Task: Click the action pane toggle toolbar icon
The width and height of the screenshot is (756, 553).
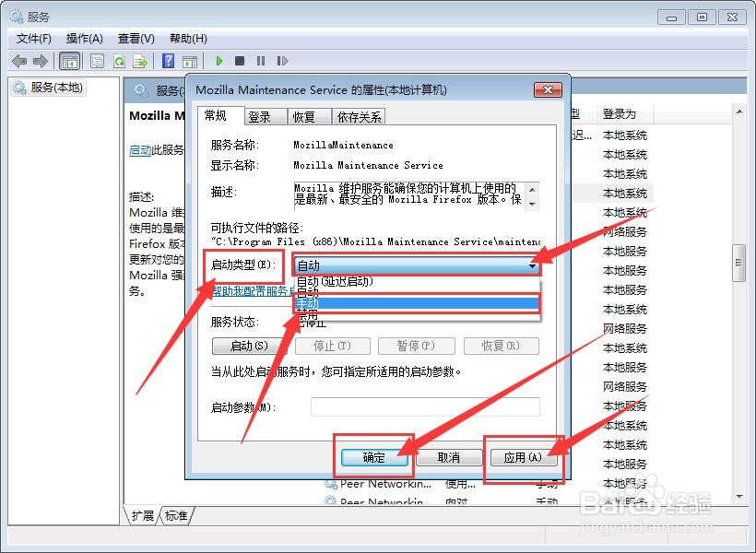Action: 190,61
